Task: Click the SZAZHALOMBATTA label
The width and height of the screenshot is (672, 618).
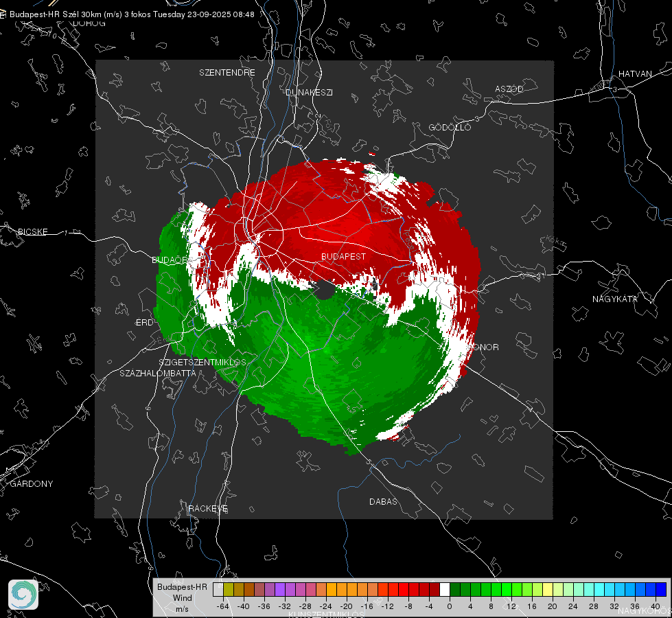Action: click(158, 373)
